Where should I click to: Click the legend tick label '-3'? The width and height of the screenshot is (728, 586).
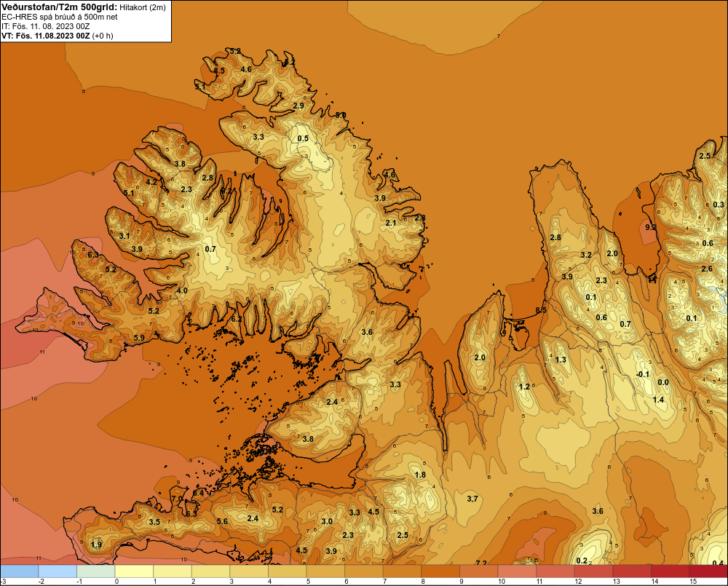point(3,582)
